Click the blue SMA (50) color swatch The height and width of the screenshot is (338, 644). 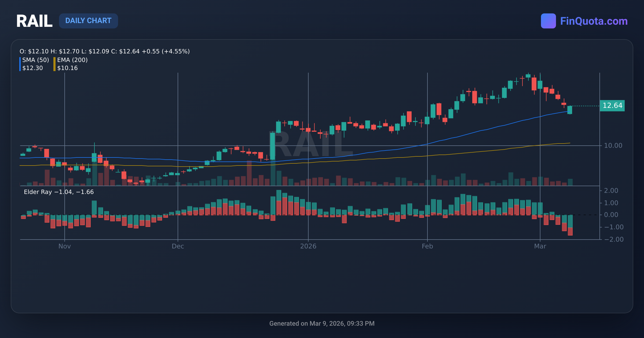[20, 64]
